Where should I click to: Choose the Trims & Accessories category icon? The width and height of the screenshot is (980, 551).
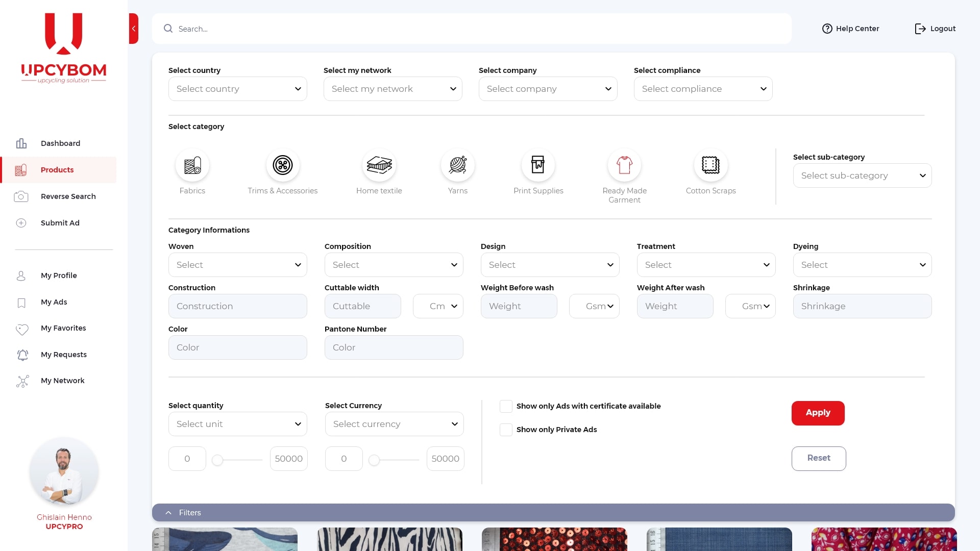tap(282, 165)
